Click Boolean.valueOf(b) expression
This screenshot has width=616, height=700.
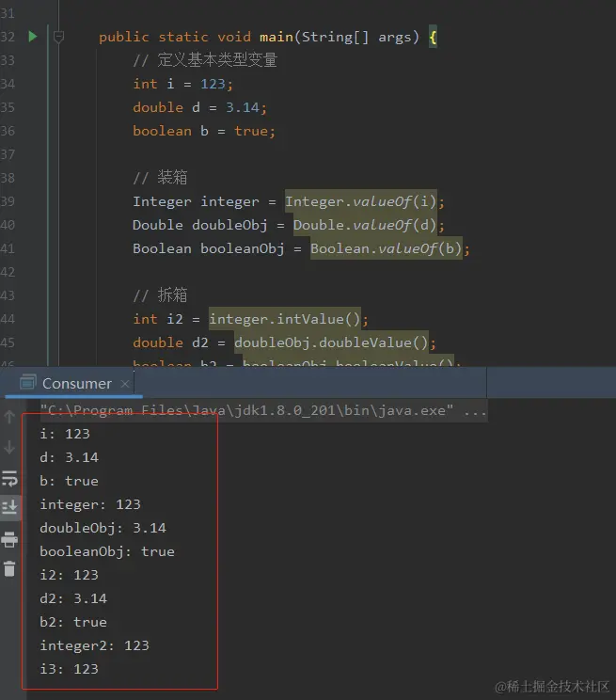(x=387, y=248)
